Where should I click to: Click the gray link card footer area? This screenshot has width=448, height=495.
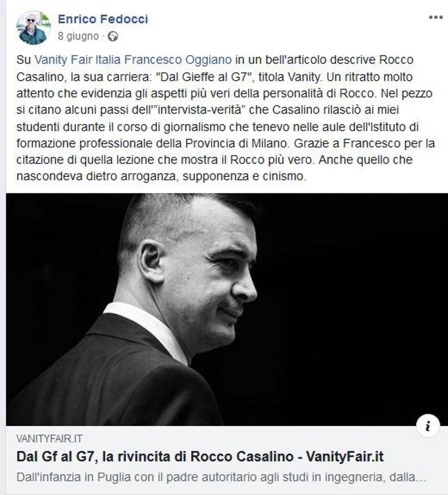click(223, 459)
